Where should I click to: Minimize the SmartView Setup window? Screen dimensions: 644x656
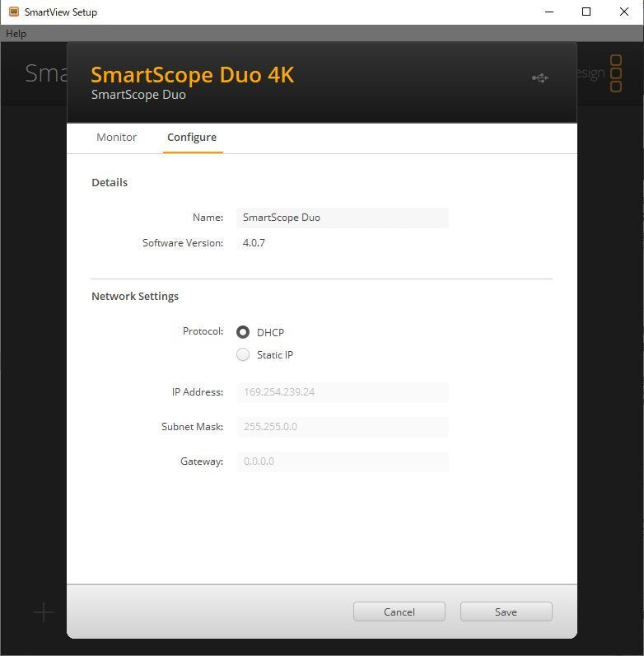click(x=549, y=12)
